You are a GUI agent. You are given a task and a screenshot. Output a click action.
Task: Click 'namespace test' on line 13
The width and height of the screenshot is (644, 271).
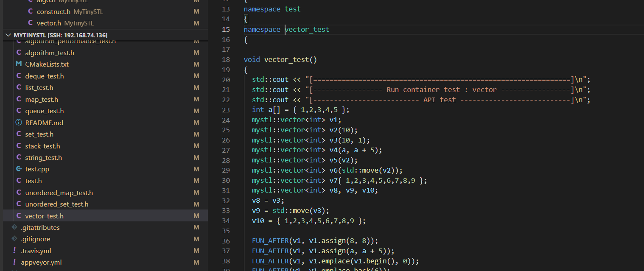tap(272, 9)
